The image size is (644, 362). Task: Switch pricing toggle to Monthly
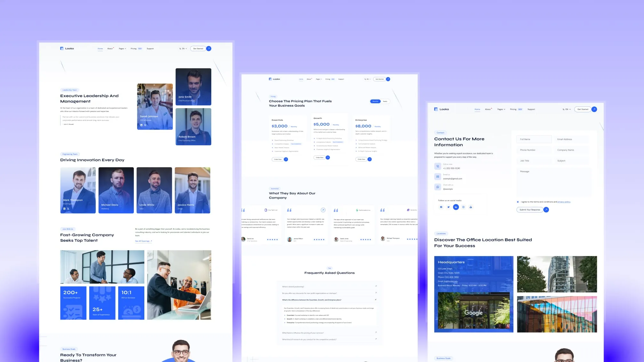[375, 101]
